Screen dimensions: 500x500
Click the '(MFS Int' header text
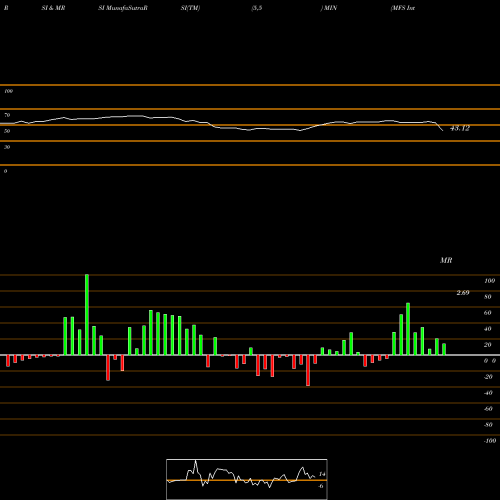pyautogui.click(x=403, y=8)
